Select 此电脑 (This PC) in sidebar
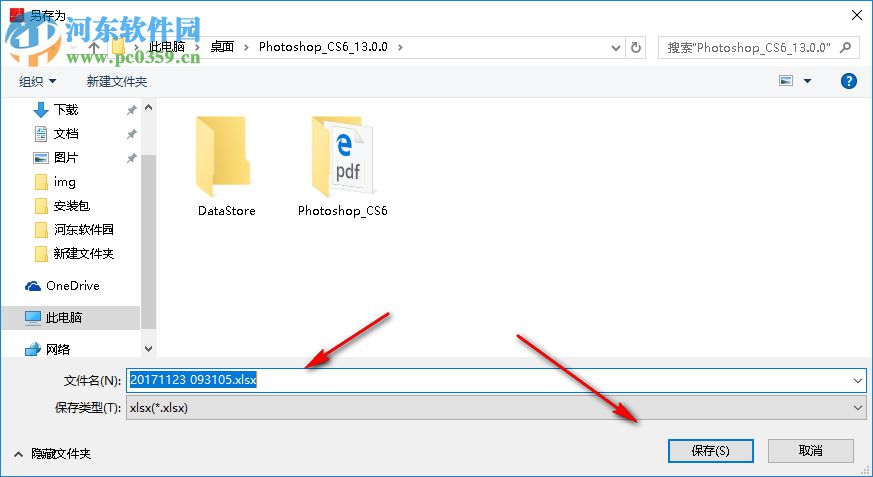The image size is (873, 477). point(70,317)
